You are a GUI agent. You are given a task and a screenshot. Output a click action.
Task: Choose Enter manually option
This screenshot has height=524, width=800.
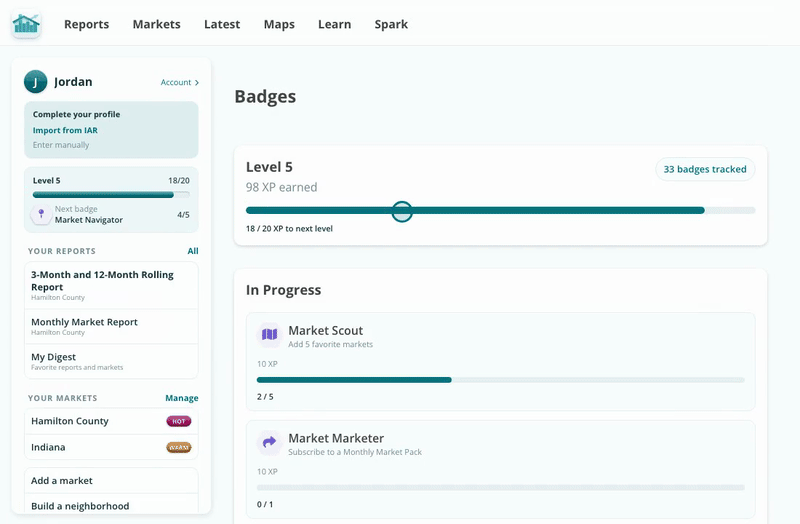coord(61,145)
